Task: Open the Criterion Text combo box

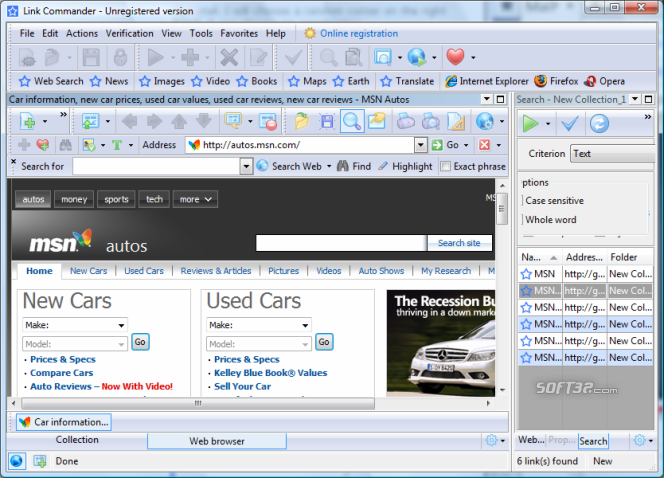Action: [613, 154]
